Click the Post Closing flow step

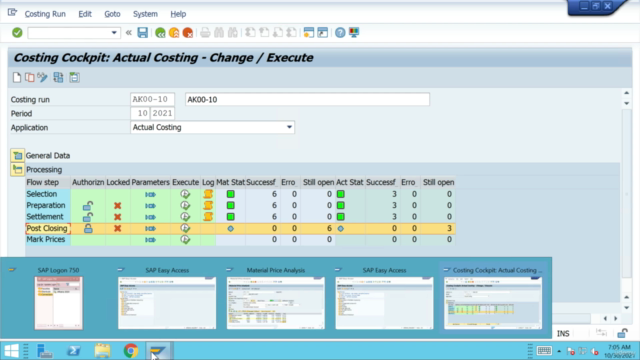pos(47,228)
